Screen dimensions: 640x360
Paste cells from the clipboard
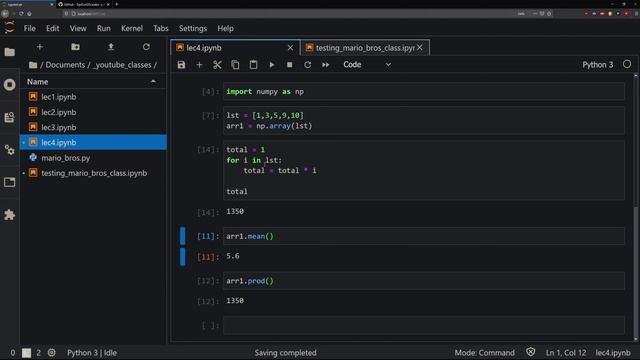pos(253,64)
